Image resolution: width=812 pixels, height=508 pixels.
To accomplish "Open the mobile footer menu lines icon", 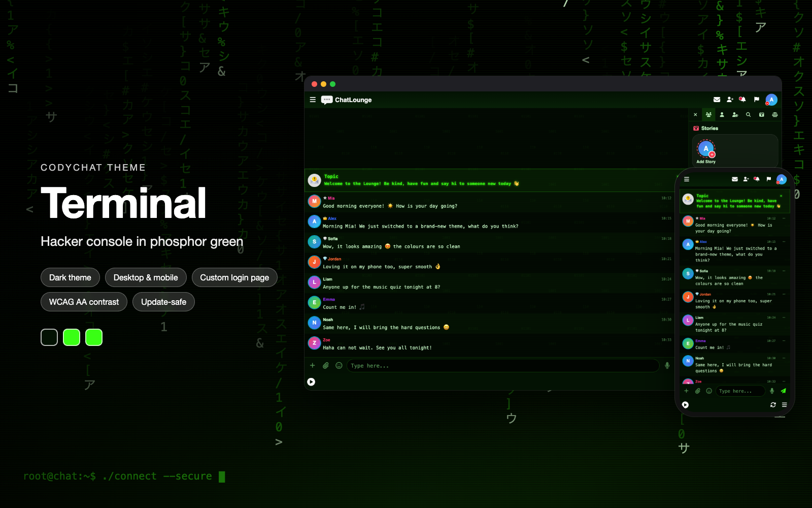I will tap(785, 405).
